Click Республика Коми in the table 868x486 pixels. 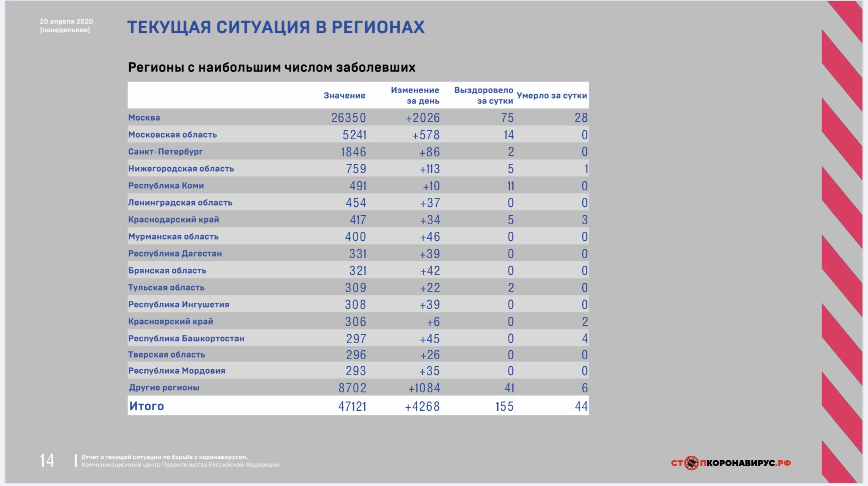coord(166,186)
